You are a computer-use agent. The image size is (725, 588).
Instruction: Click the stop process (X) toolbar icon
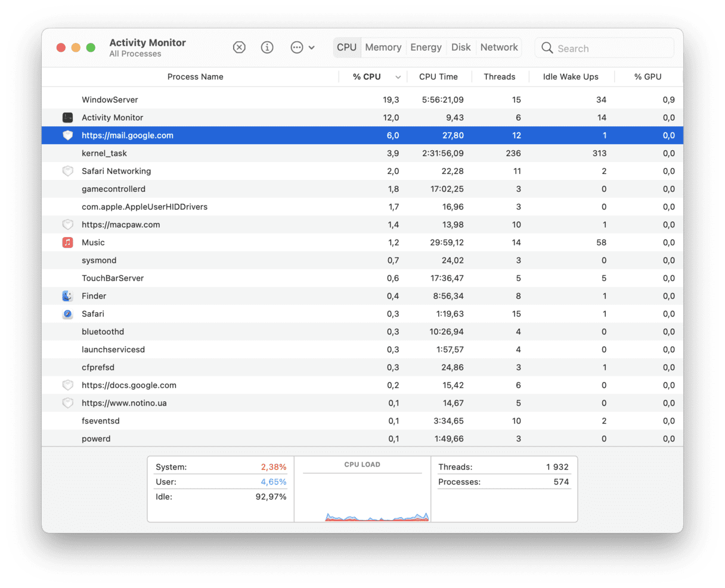239,48
